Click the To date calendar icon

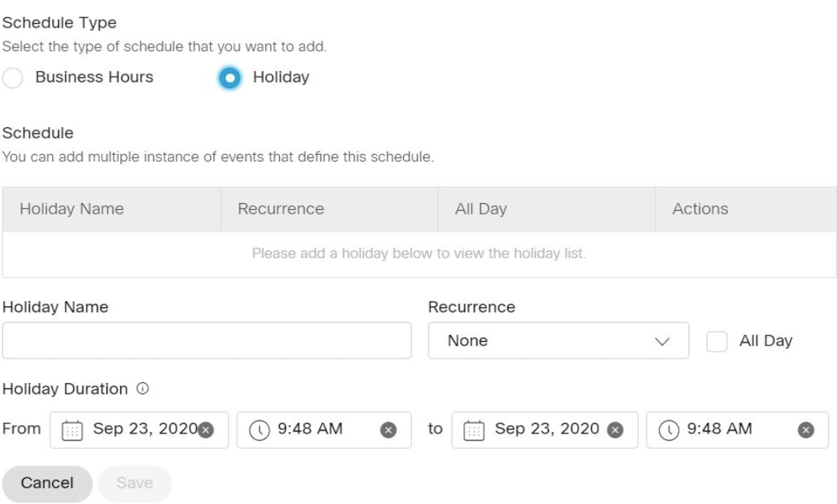point(473,430)
